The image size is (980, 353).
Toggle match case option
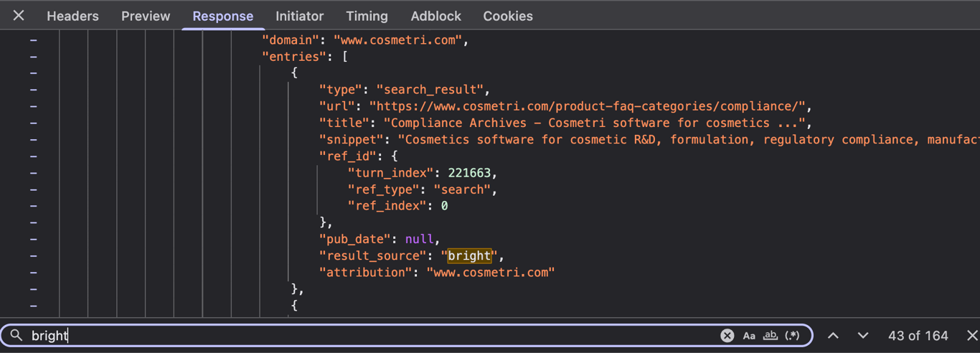tap(749, 335)
